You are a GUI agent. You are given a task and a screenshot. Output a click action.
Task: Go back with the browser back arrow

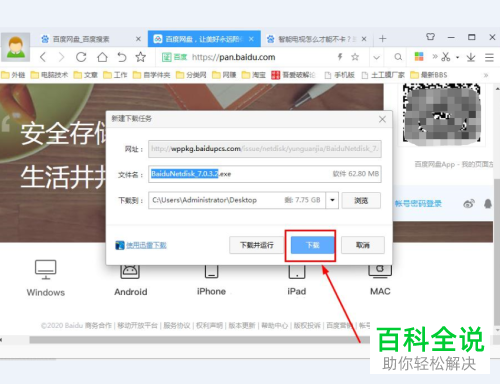[x=43, y=57]
